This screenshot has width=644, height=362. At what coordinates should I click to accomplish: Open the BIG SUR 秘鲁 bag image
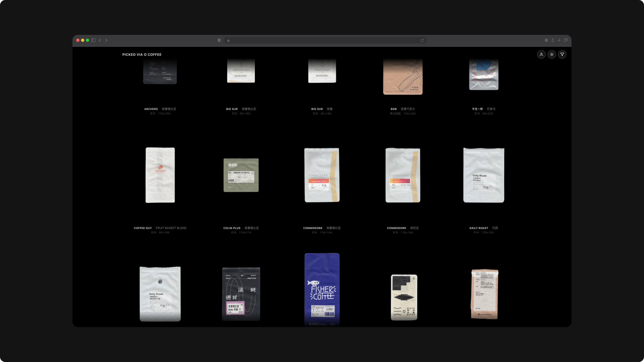tap(322, 71)
